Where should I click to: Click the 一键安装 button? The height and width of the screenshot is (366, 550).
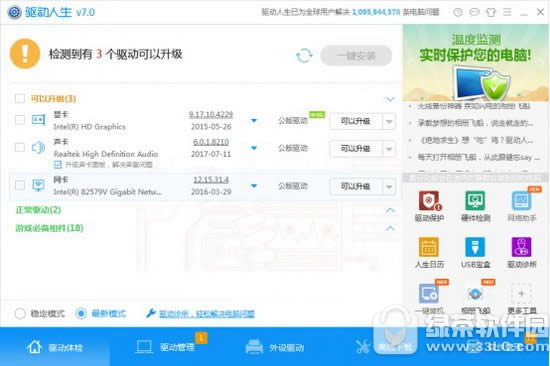[x=356, y=55]
